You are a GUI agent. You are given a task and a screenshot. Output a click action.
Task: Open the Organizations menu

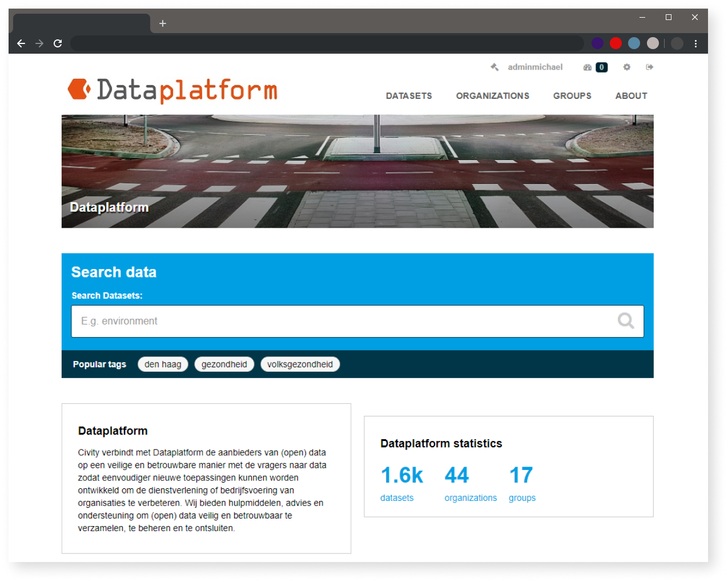tap(492, 96)
